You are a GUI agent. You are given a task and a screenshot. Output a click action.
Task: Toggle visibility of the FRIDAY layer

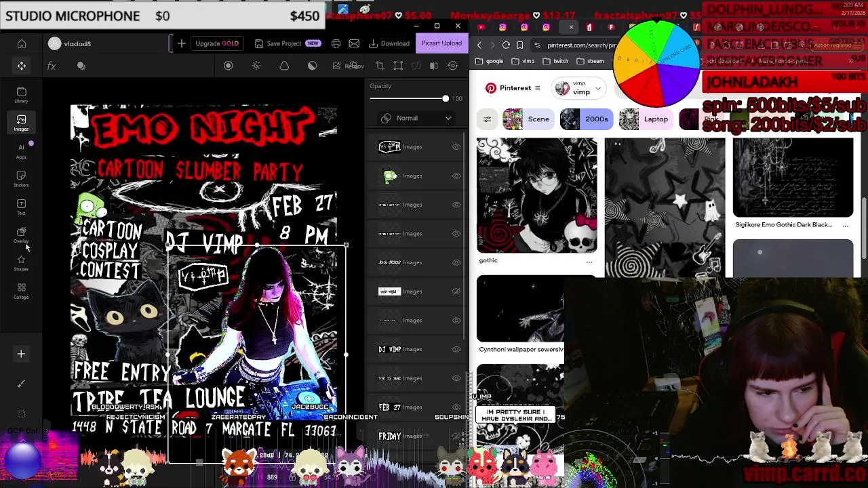pyautogui.click(x=456, y=436)
